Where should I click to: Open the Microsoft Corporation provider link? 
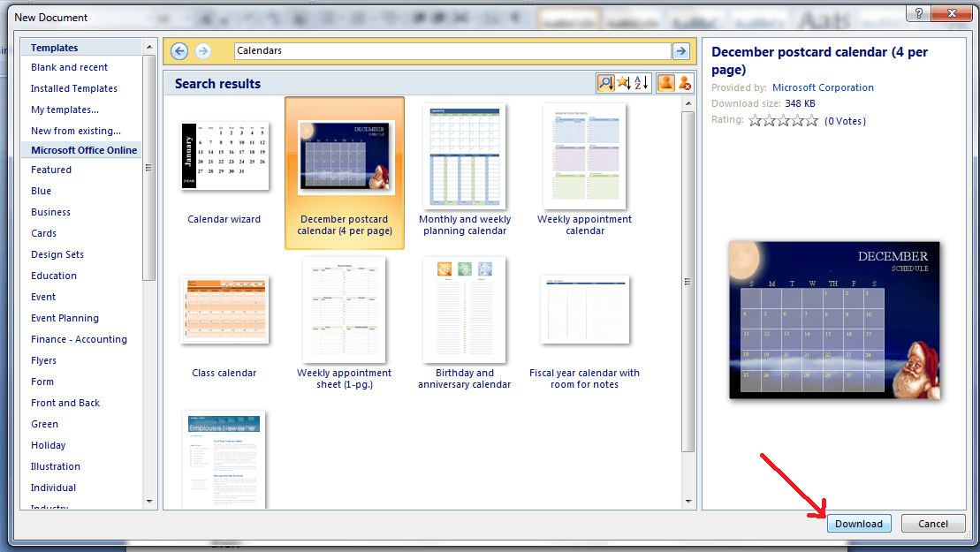pyautogui.click(x=823, y=87)
